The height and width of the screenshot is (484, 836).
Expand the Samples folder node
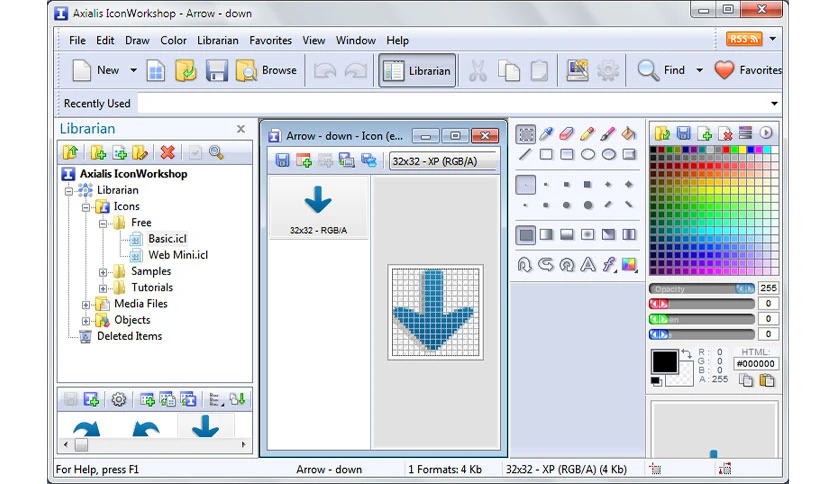click(x=103, y=272)
